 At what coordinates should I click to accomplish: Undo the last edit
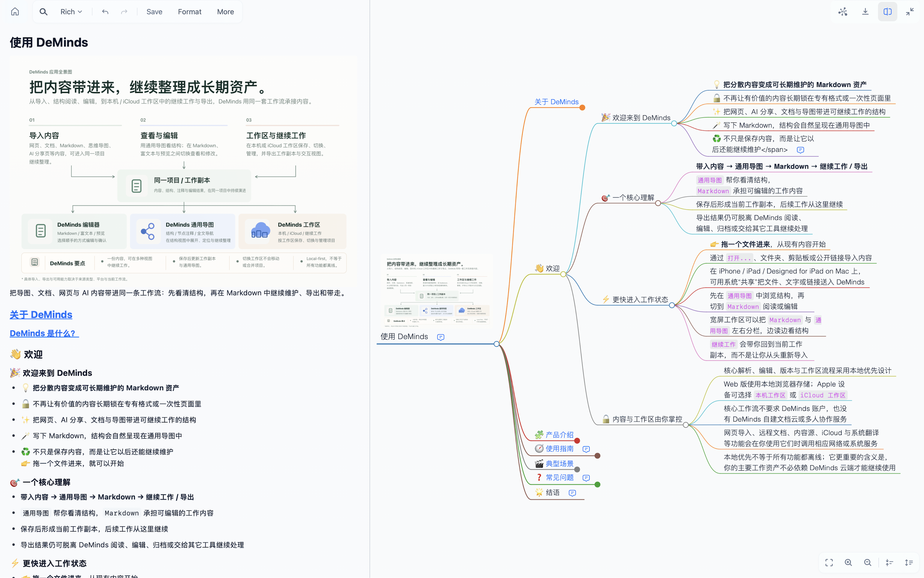tap(105, 12)
